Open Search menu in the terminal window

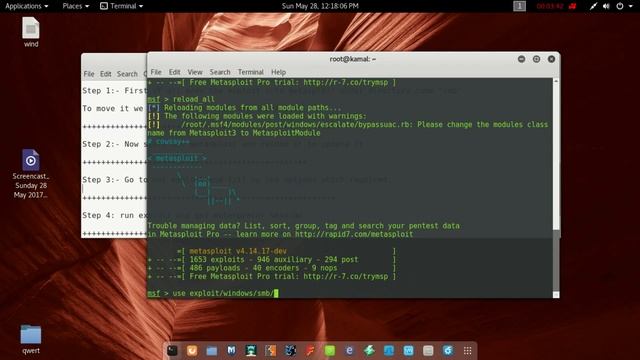tap(220, 72)
